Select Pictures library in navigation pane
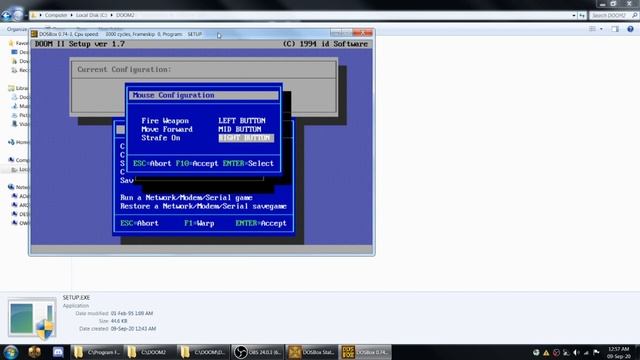The height and width of the screenshot is (360, 640). [20, 115]
